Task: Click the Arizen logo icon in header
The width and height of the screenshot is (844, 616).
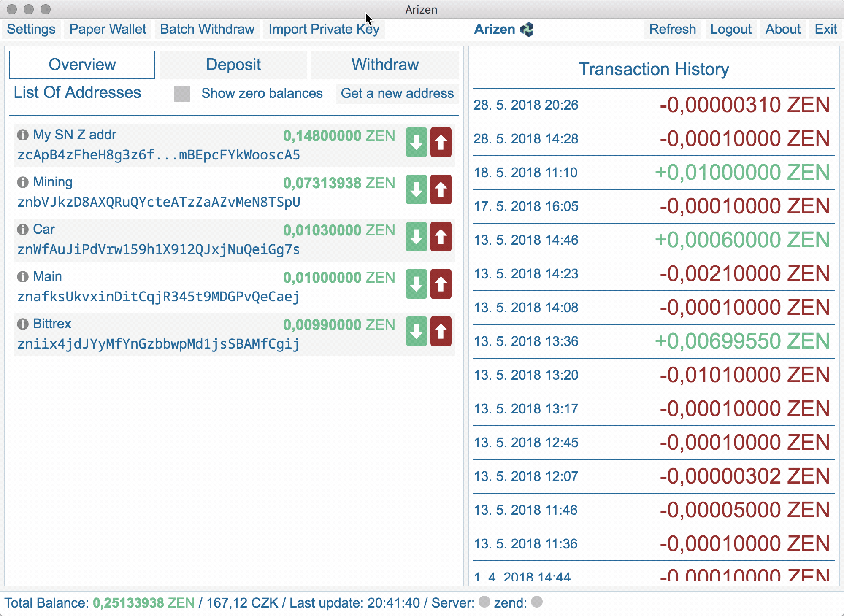Action: (x=526, y=30)
